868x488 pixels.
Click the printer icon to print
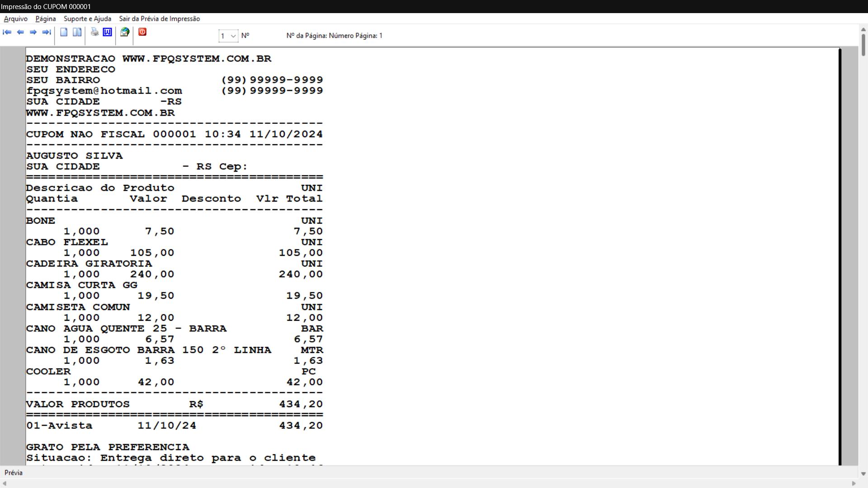(94, 32)
